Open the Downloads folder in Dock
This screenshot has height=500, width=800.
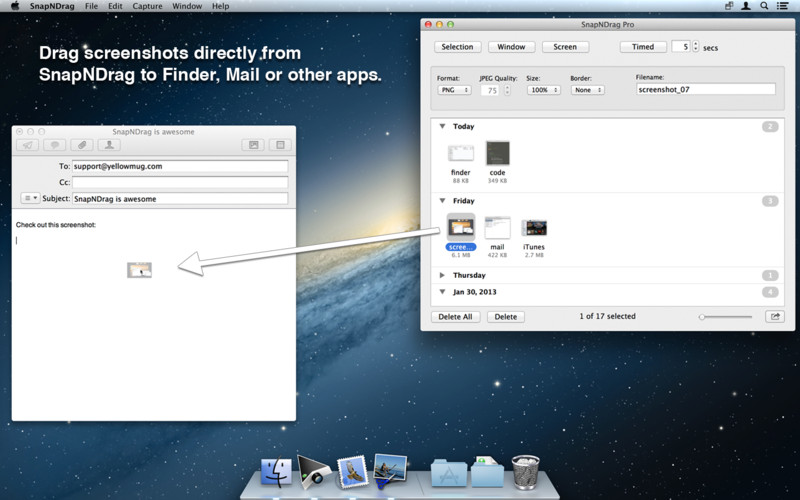[x=487, y=472]
